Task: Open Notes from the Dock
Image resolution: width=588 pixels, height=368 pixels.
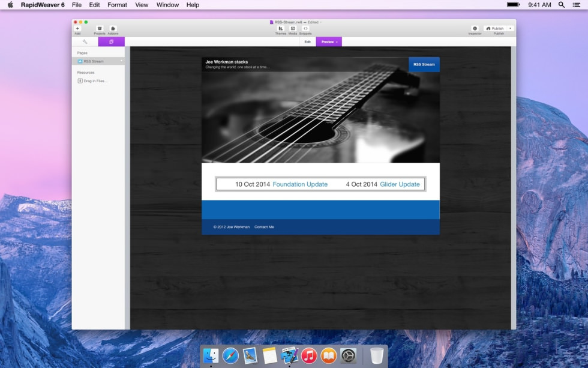Action: (x=269, y=355)
